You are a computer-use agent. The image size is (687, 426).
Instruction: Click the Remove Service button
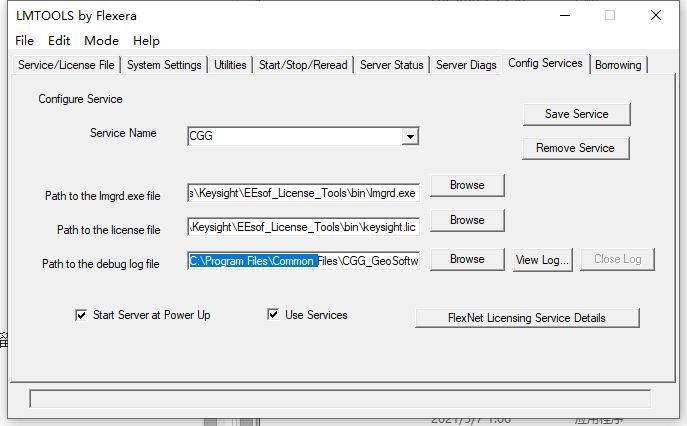[575, 148]
